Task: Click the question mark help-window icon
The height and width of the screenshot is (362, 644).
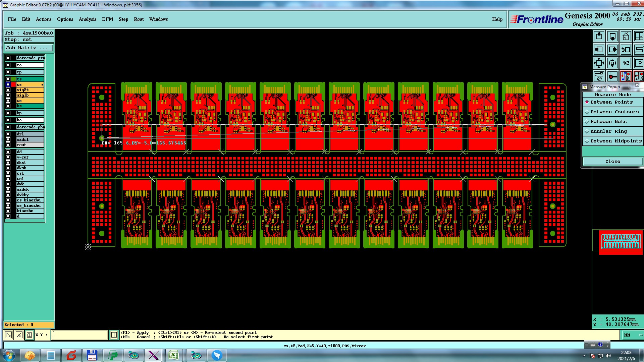Action: coord(639,63)
